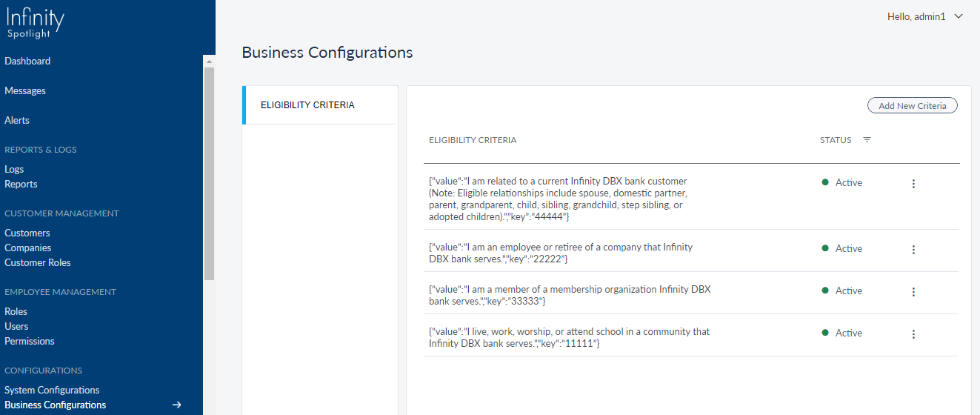Open kebab menu for the 11111 criteria row
Image resolution: width=980 pixels, height=415 pixels.
(x=913, y=334)
